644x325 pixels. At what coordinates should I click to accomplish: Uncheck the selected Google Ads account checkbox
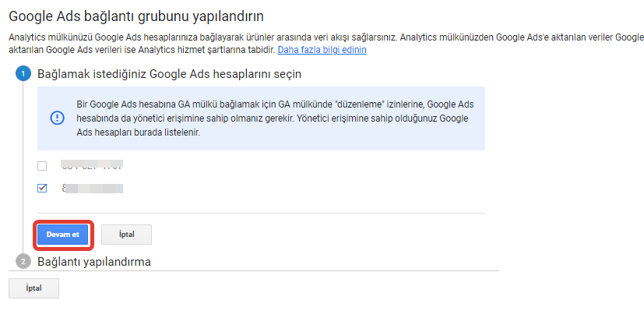click(42, 188)
